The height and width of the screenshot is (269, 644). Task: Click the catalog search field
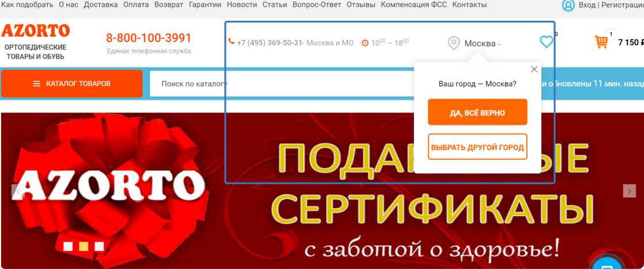(x=282, y=84)
